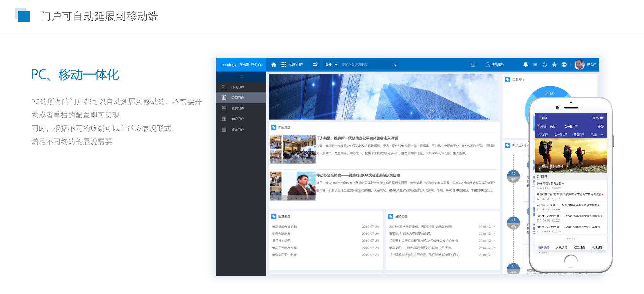Open the calendar icon in header
Image resolution: width=644 pixels, height=294 pixels.
473,65
